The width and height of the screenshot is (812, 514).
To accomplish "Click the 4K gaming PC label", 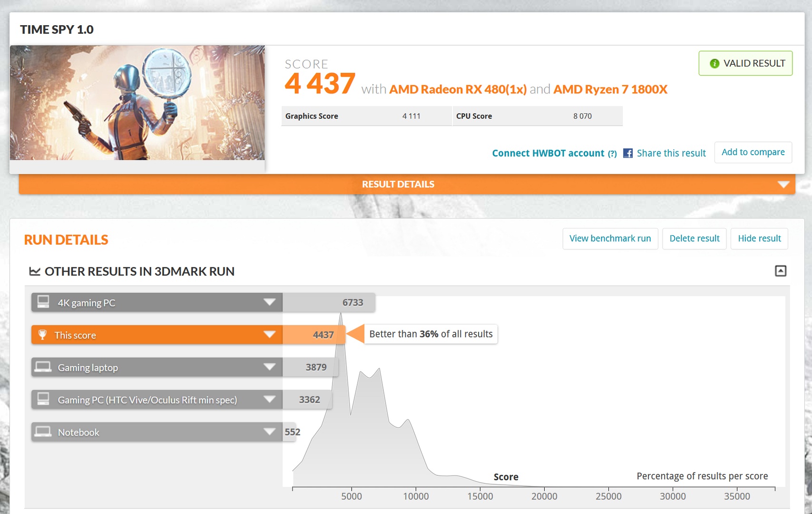I will 86,303.
